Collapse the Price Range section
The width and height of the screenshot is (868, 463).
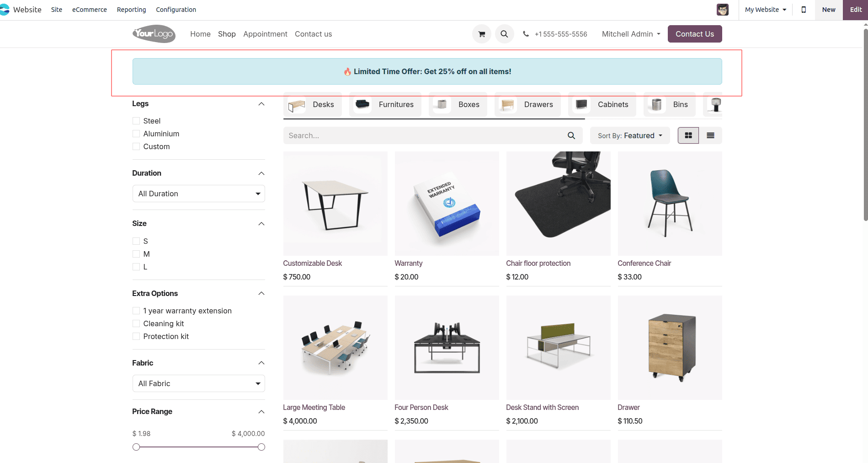[x=261, y=412]
